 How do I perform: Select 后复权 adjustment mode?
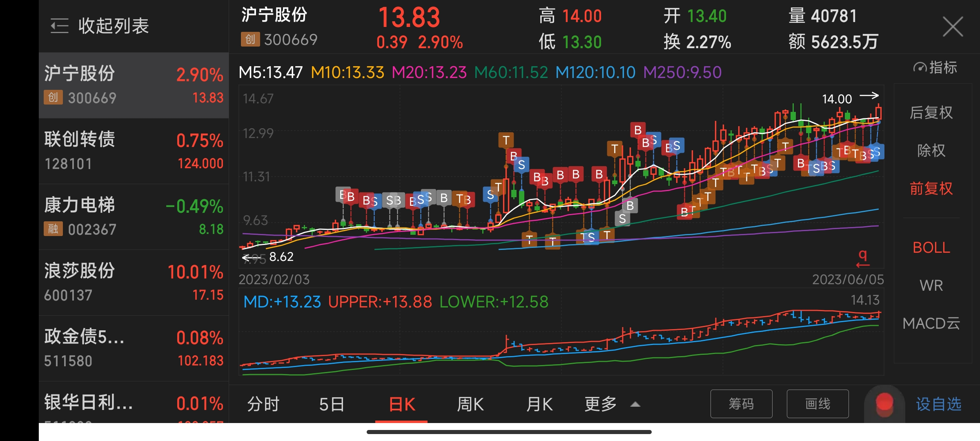pos(931,113)
